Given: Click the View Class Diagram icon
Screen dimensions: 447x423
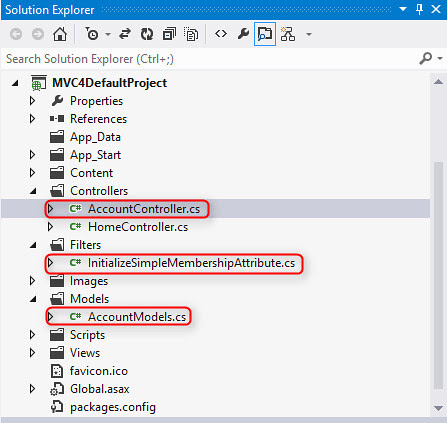Looking at the screenshot, I should 288,34.
